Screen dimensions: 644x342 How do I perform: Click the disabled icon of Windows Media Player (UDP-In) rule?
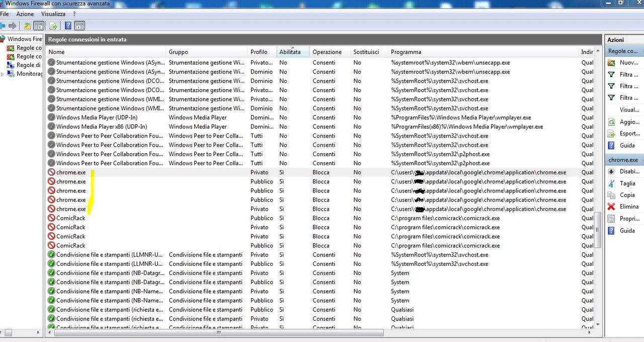point(51,117)
